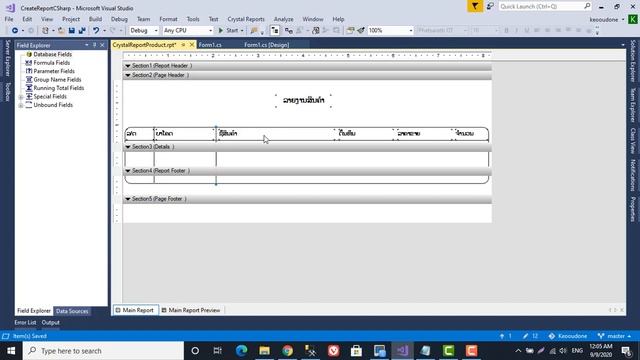Pin the CrystalReportProduct.rpt tab
This screenshot has width=640, height=360.
183,44
